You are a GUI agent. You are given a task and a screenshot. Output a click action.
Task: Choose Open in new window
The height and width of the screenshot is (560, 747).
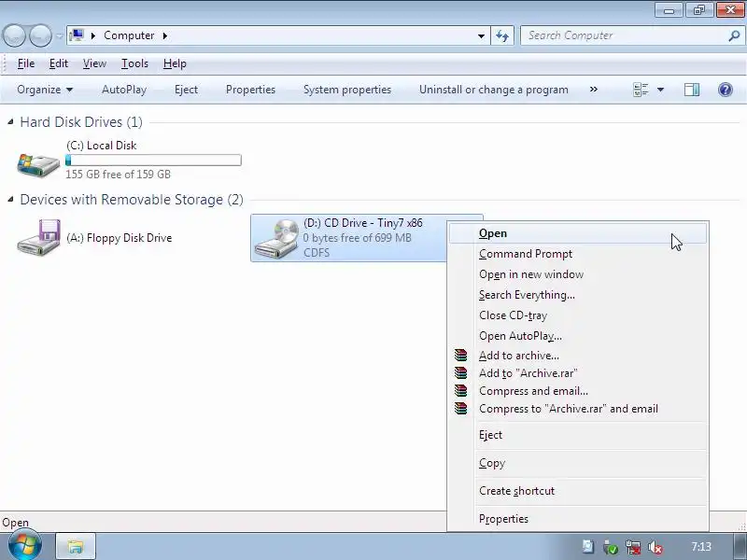click(x=578, y=274)
